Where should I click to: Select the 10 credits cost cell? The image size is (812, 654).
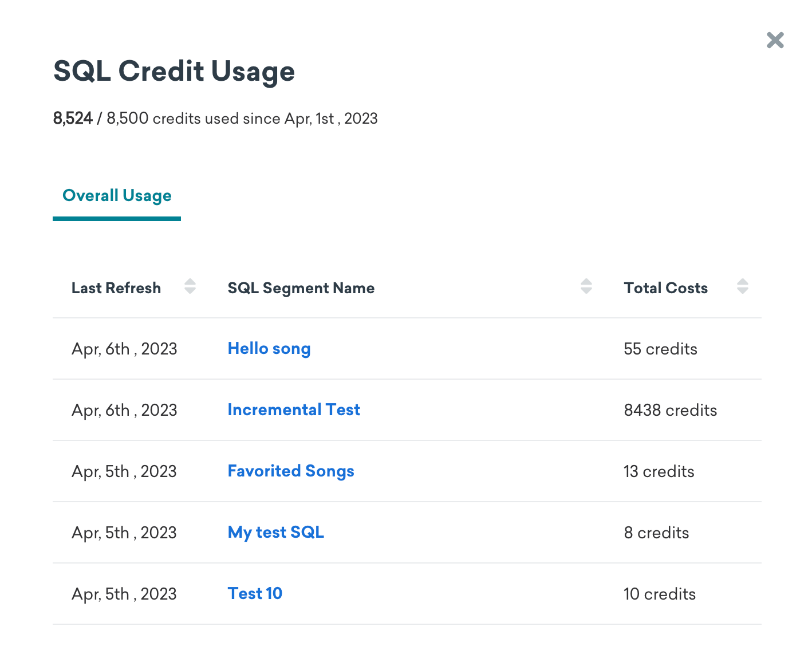[660, 594]
